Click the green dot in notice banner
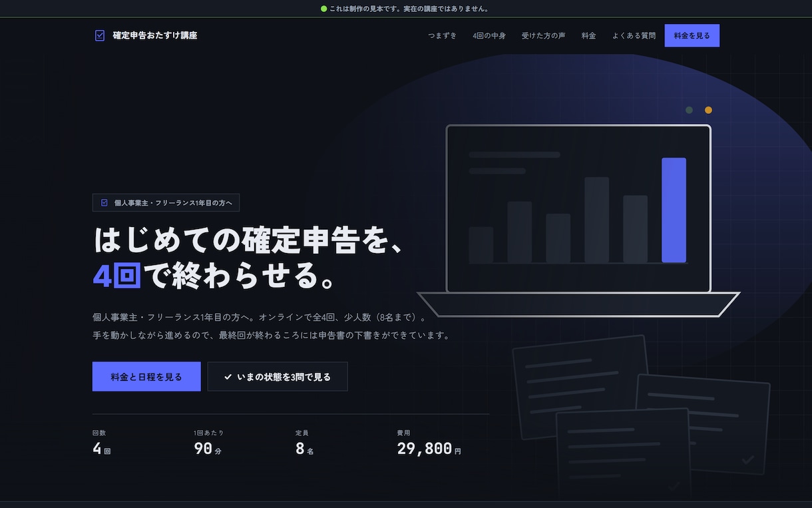812x508 pixels. (324, 9)
